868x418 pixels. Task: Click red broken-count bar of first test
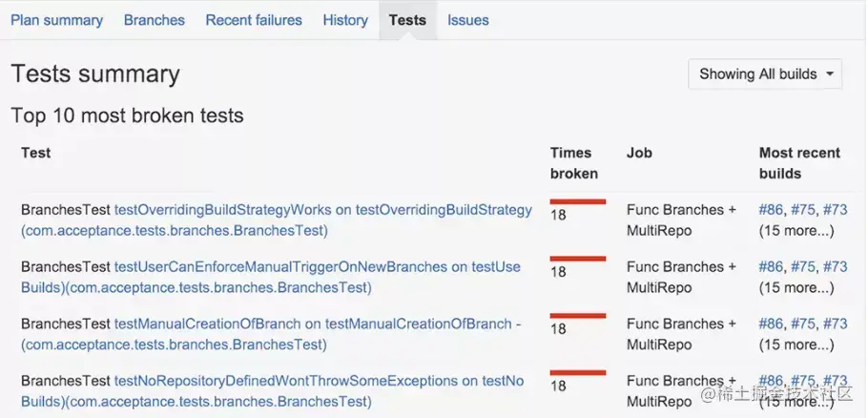coord(578,201)
